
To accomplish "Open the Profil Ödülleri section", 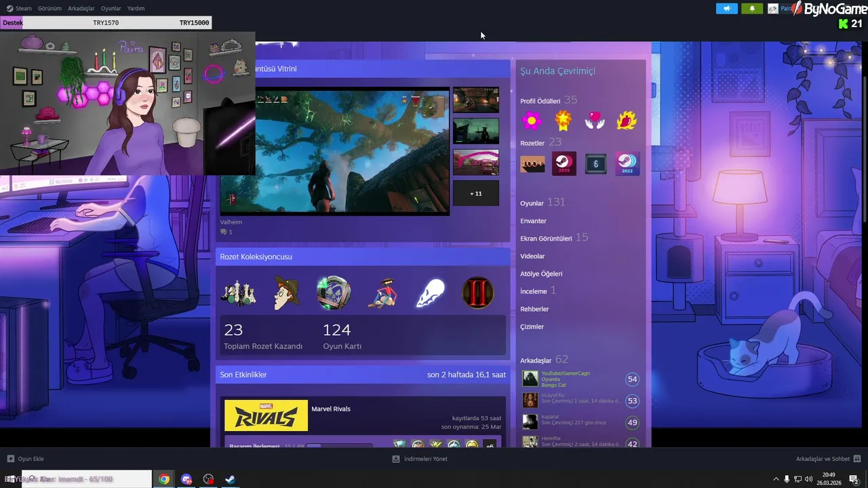I will [549, 100].
